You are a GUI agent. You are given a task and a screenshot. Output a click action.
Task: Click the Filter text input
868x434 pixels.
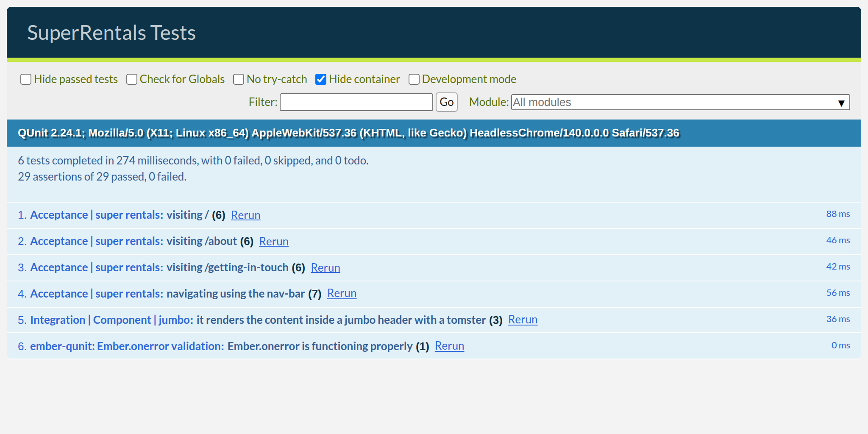(x=356, y=102)
